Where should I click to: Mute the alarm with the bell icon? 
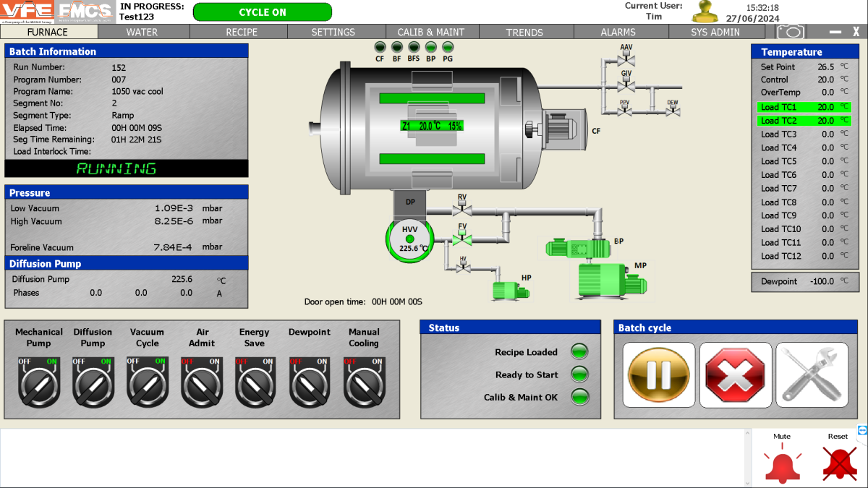[782, 463]
